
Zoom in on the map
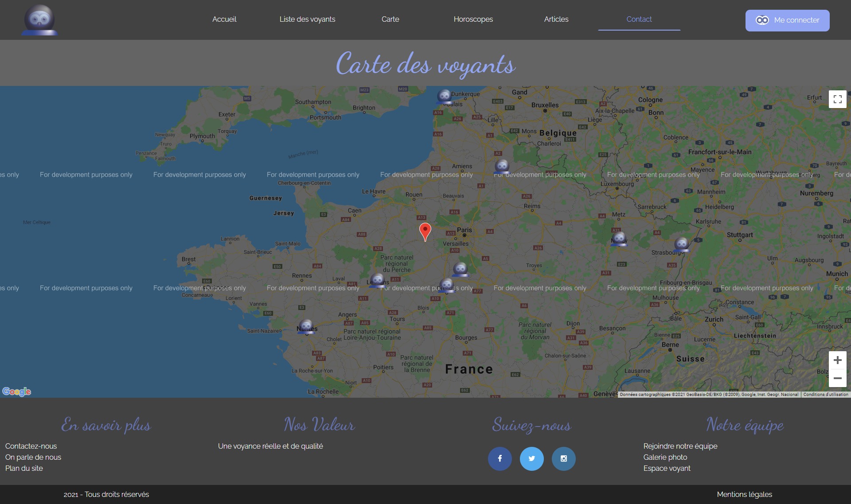[837, 360]
